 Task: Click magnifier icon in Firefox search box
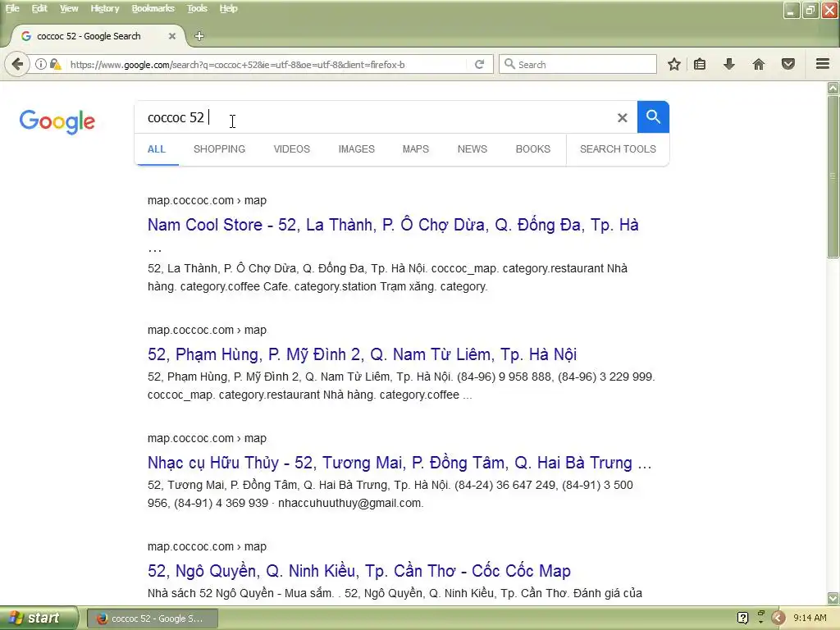pos(509,64)
